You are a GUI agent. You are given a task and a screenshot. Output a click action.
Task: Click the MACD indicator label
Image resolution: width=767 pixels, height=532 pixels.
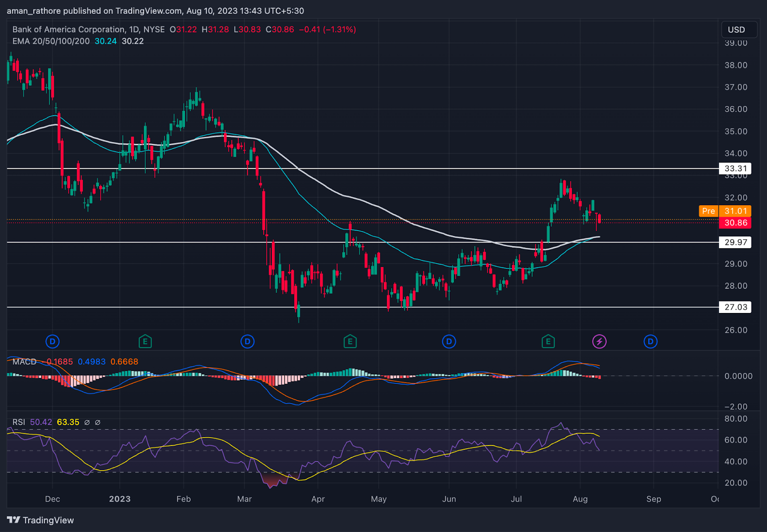24,362
